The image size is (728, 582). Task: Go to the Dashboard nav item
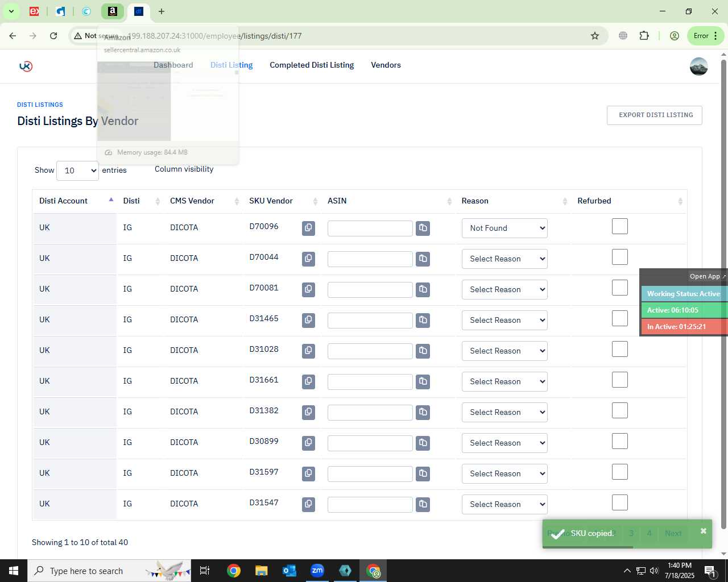173,65
